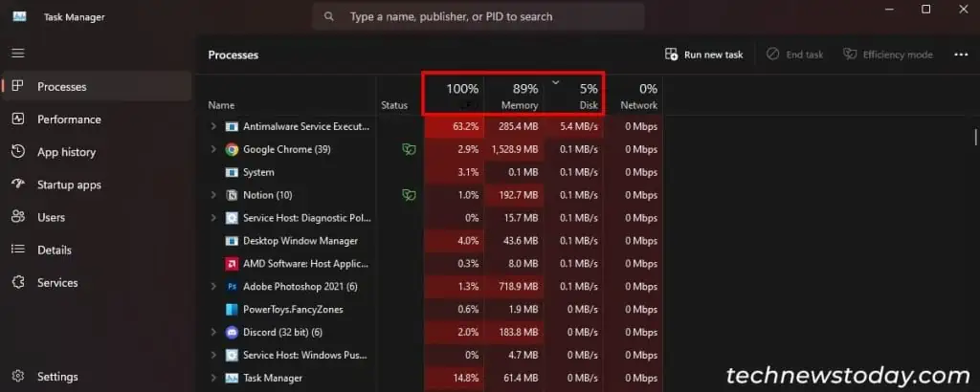Click the AMD Software process icon
This screenshot has width=980, height=392.
(232, 264)
